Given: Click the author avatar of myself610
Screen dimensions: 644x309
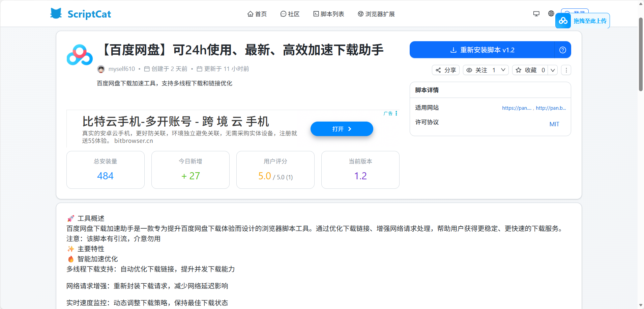Looking at the screenshot, I should tap(101, 69).
